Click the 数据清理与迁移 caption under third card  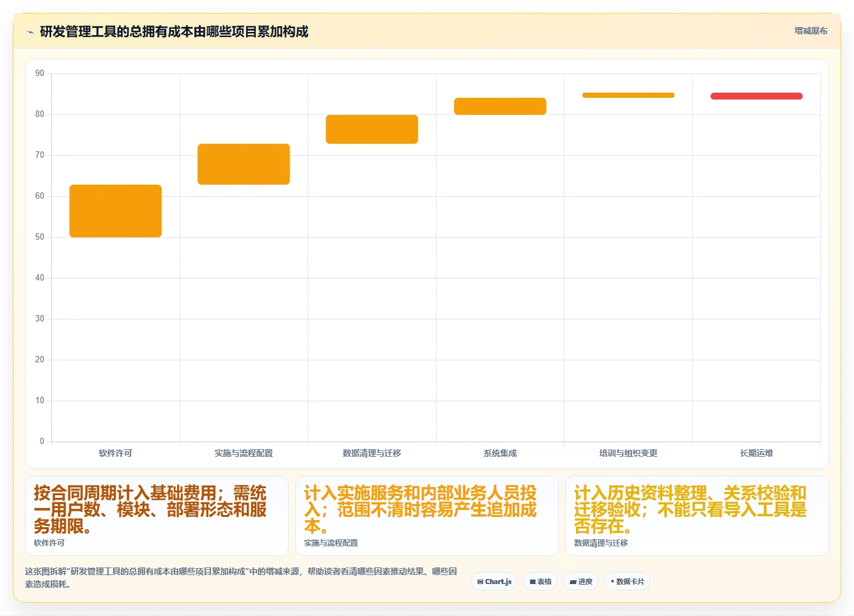[601, 543]
